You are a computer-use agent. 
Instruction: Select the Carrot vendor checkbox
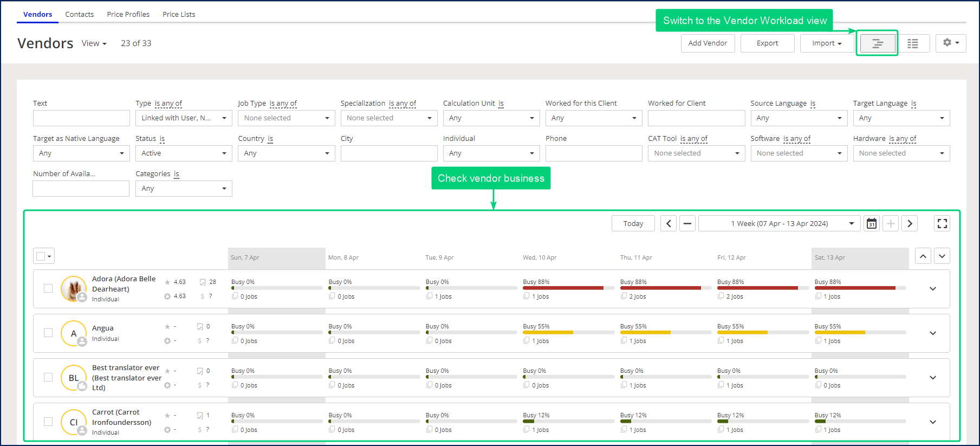click(x=48, y=422)
